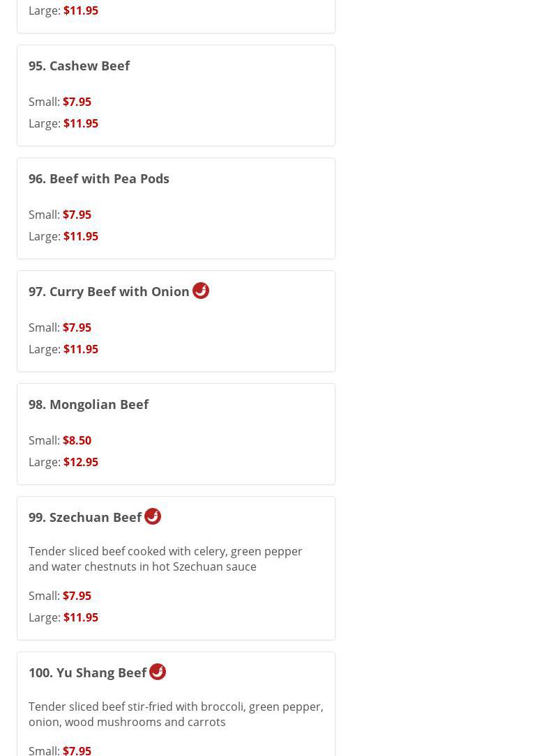Click the Yu Shang Beef description text
This screenshot has height=756, width=537.
click(176, 714)
